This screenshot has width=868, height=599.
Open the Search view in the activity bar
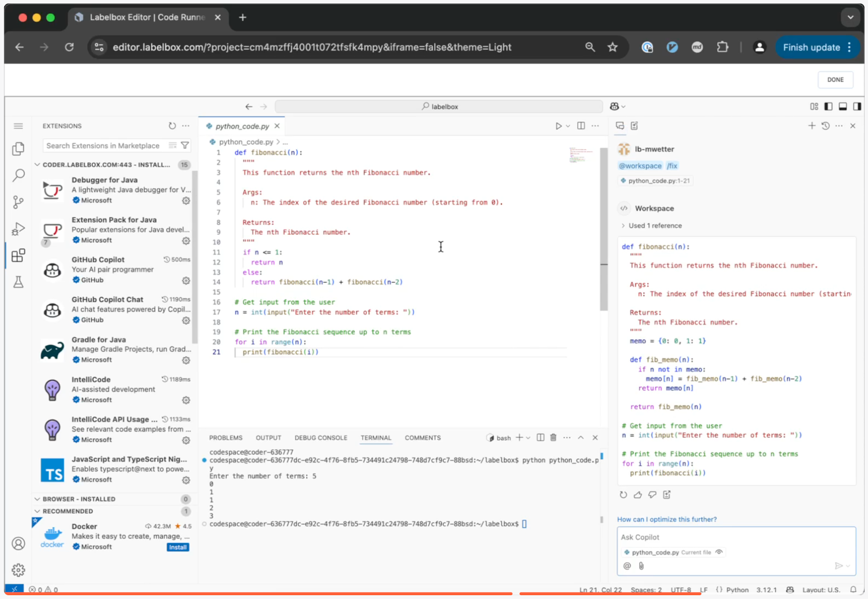pyautogui.click(x=18, y=175)
